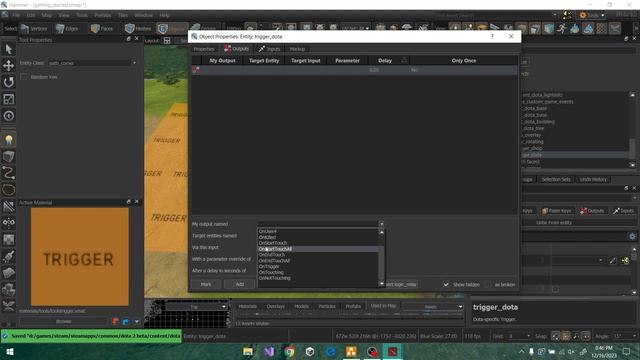Click the Mark button in Outputs dialog
The height and width of the screenshot is (360, 640).
pyautogui.click(x=206, y=284)
